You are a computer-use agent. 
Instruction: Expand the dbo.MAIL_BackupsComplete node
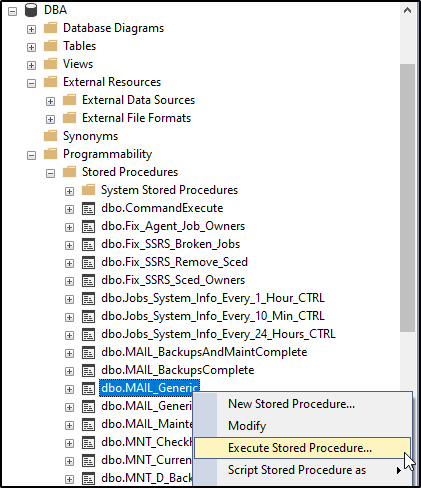(x=69, y=371)
